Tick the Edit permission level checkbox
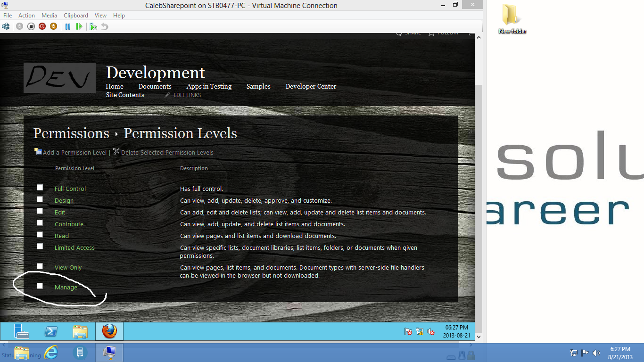 pos(40,211)
